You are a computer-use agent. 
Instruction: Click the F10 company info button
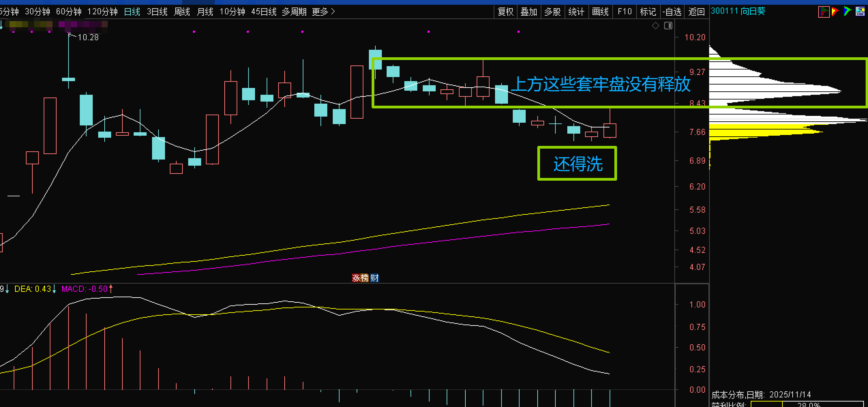coord(625,12)
